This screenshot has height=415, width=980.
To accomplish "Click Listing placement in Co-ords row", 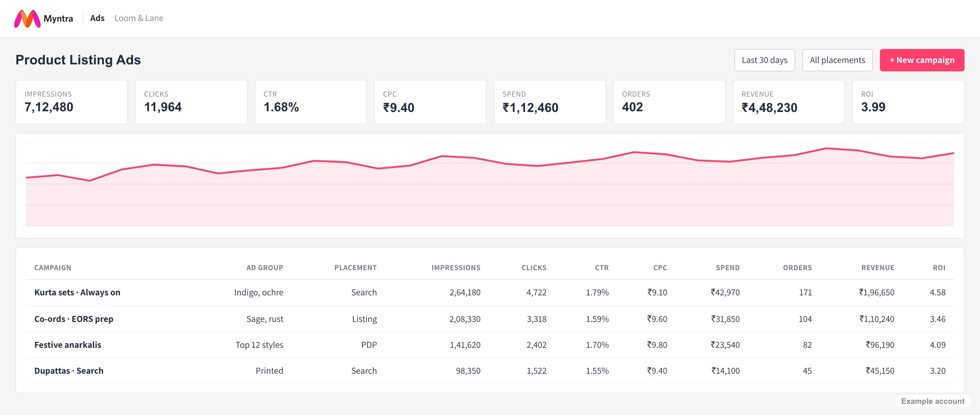I will click(x=364, y=319).
